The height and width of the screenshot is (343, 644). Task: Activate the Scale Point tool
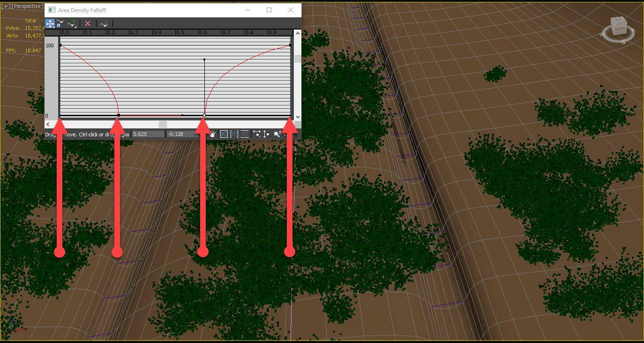(60, 23)
